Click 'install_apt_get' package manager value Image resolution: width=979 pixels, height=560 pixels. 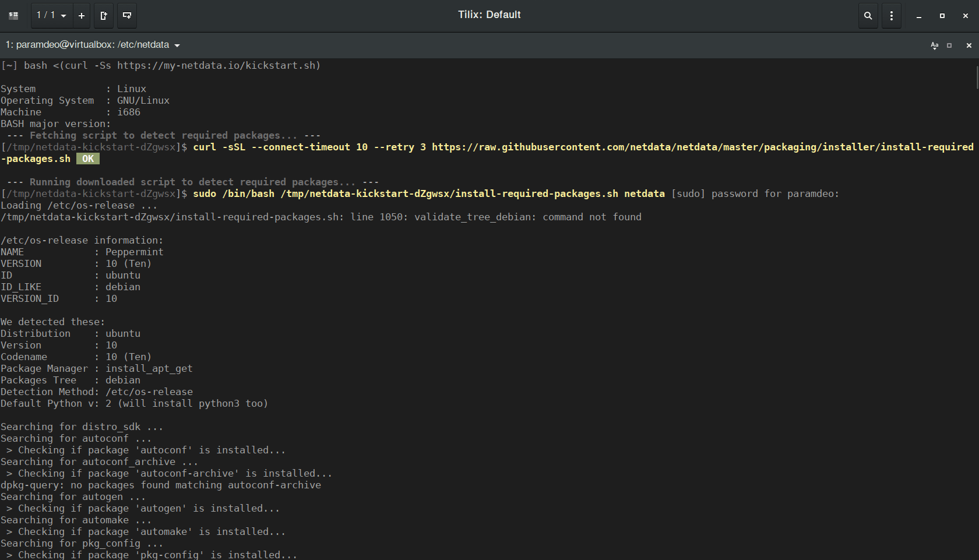click(149, 368)
